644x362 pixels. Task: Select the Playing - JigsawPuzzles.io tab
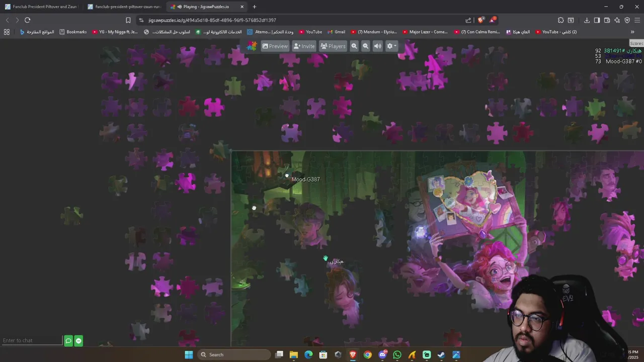[206, 7]
